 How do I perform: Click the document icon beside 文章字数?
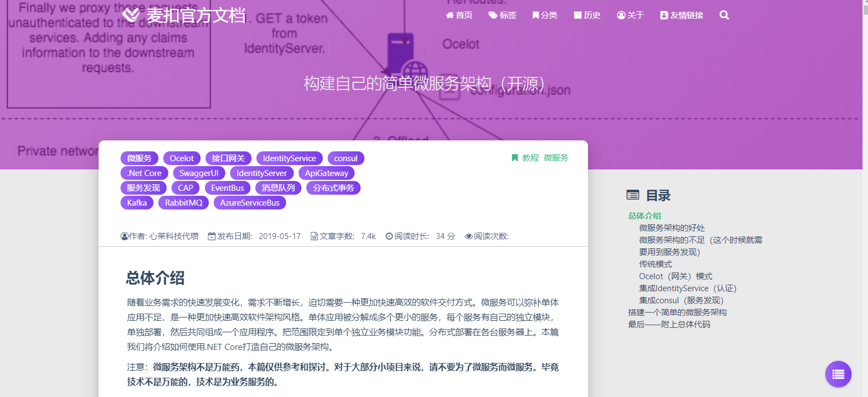pos(315,236)
